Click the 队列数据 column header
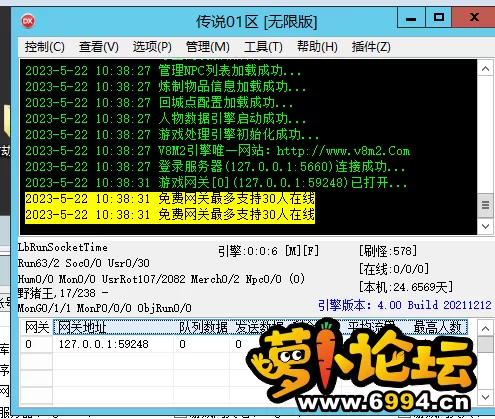 click(203, 327)
